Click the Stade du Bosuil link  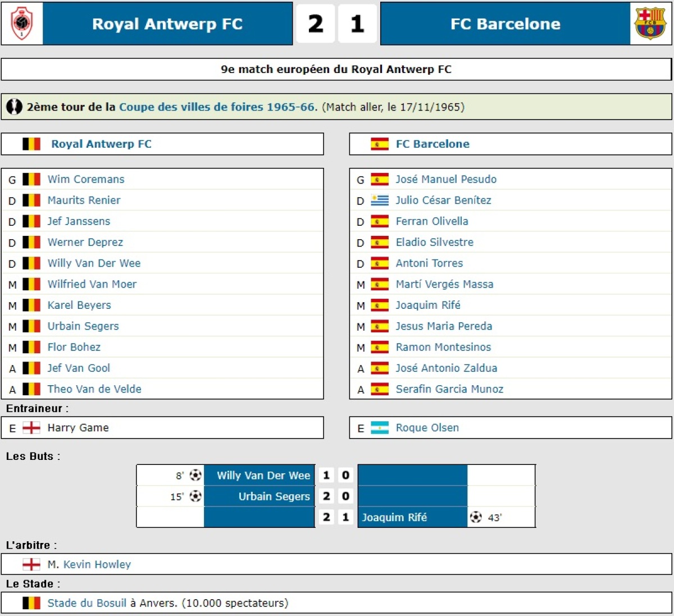click(x=87, y=603)
